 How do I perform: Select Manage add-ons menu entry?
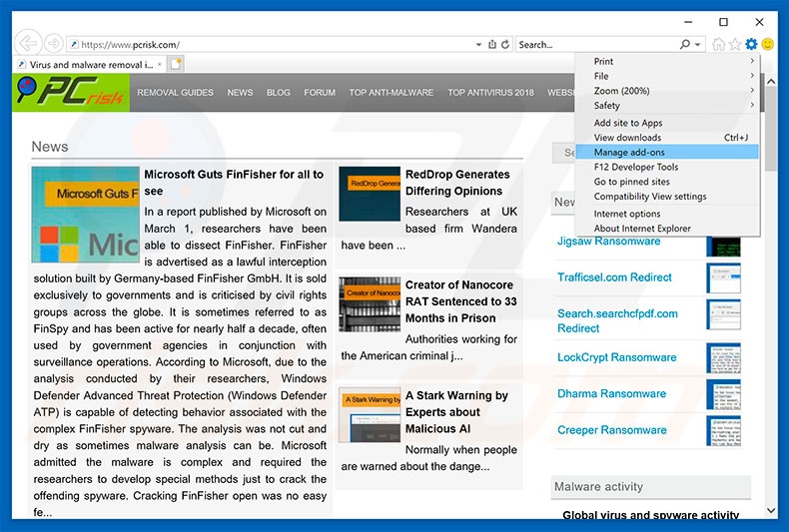click(x=629, y=153)
